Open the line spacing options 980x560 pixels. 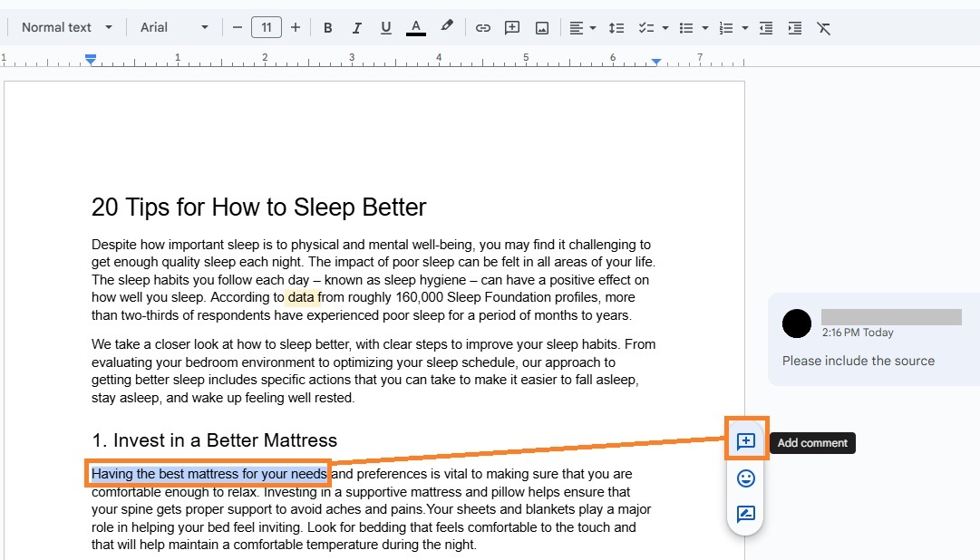(616, 27)
